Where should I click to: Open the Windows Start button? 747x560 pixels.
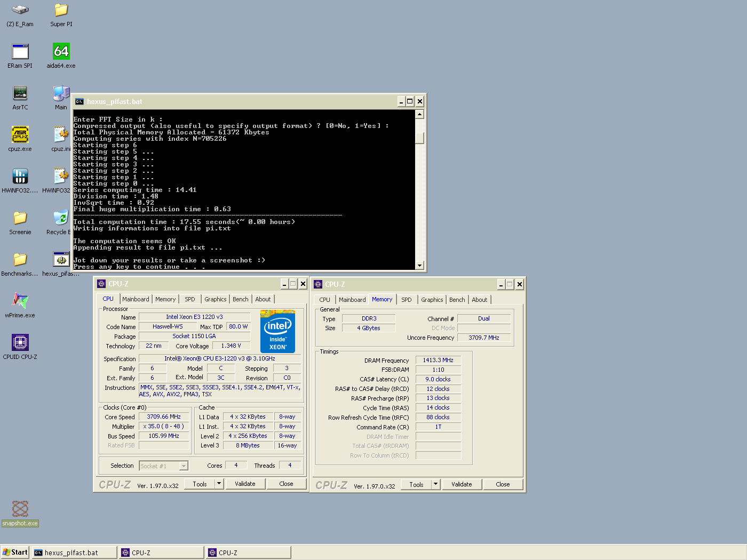click(x=15, y=553)
